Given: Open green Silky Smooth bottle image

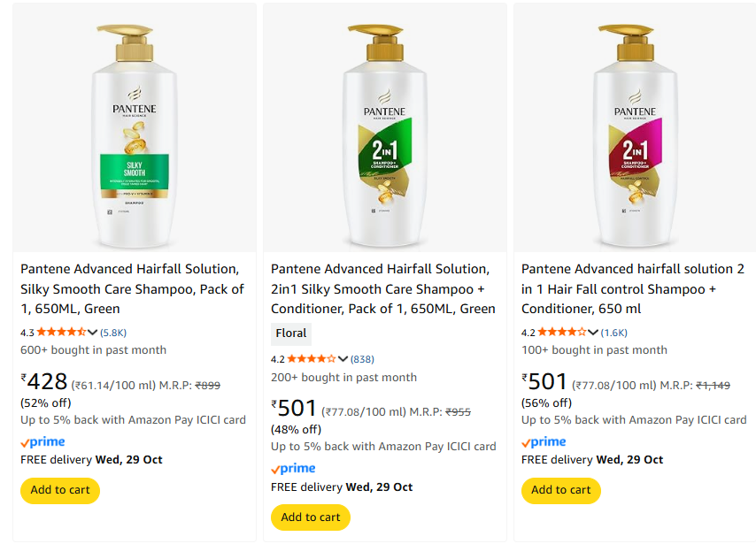Looking at the screenshot, I should (134, 128).
